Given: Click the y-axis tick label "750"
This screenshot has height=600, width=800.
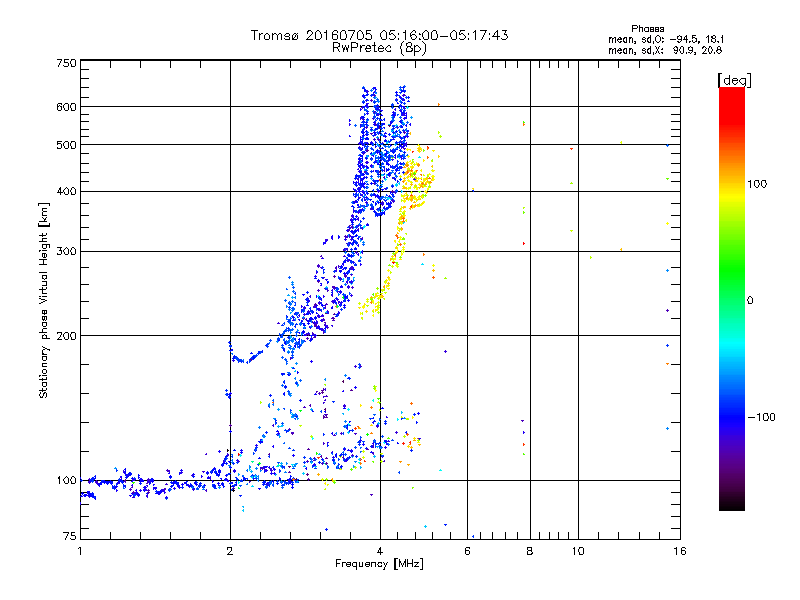Looking at the screenshot, I should pos(66,63).
